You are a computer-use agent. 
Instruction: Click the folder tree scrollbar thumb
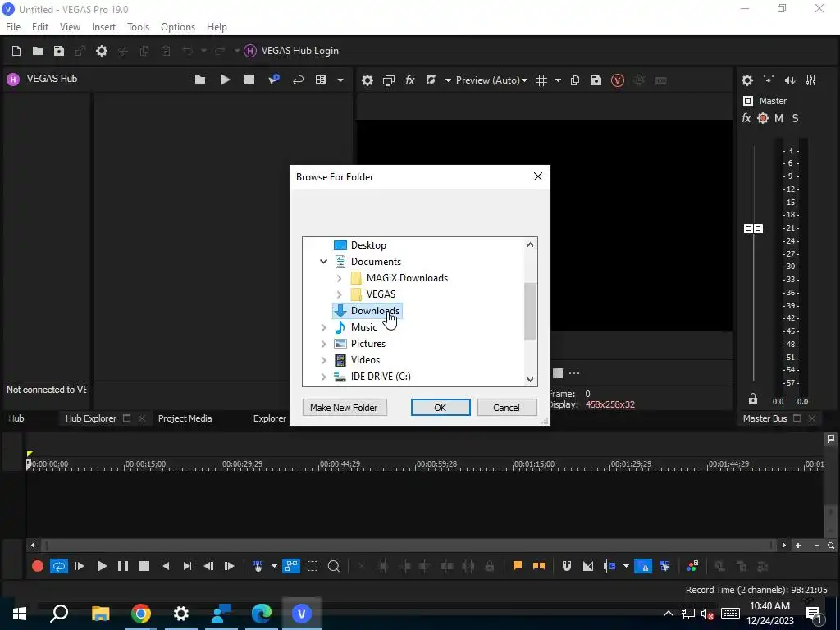tap(531, 311)
